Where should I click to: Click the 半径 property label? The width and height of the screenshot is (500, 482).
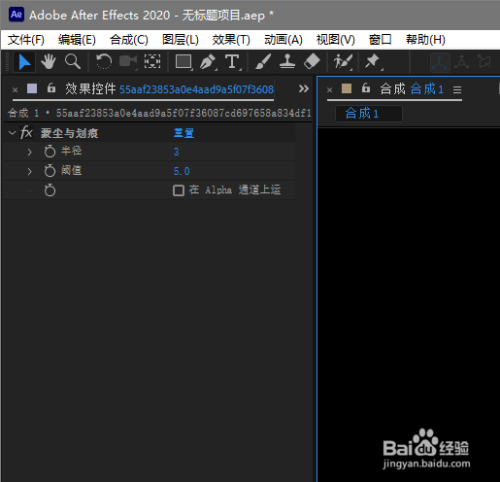click(x=71, y=151)
